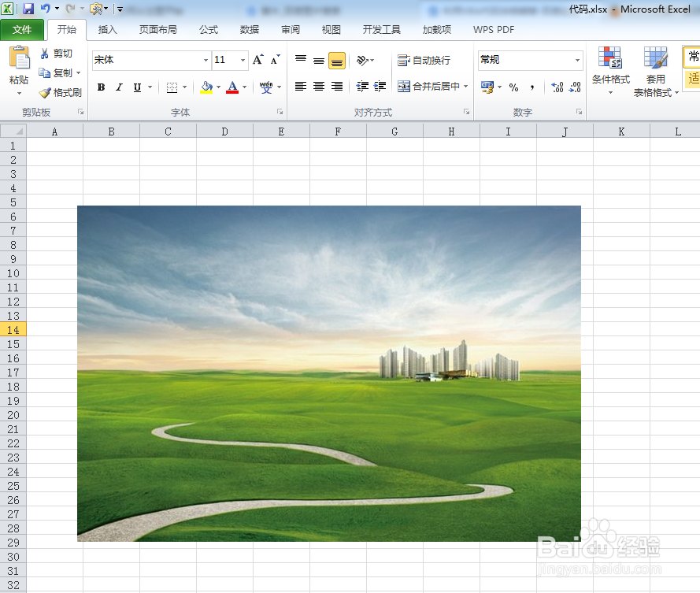This screenshot has width=700, height=593.
Task: Decrease decimal places
Action: click(x=575, y=87)
